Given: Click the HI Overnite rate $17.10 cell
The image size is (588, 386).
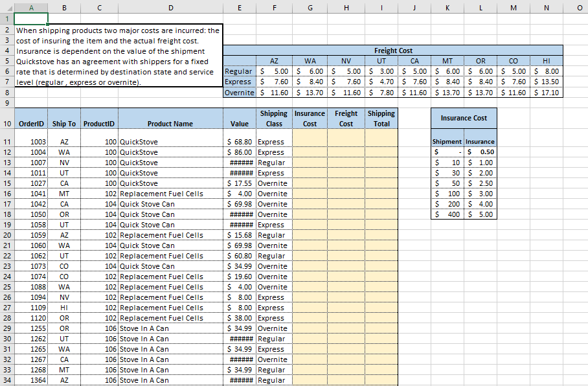Looking at the screenshot, I should pos(545,93).
